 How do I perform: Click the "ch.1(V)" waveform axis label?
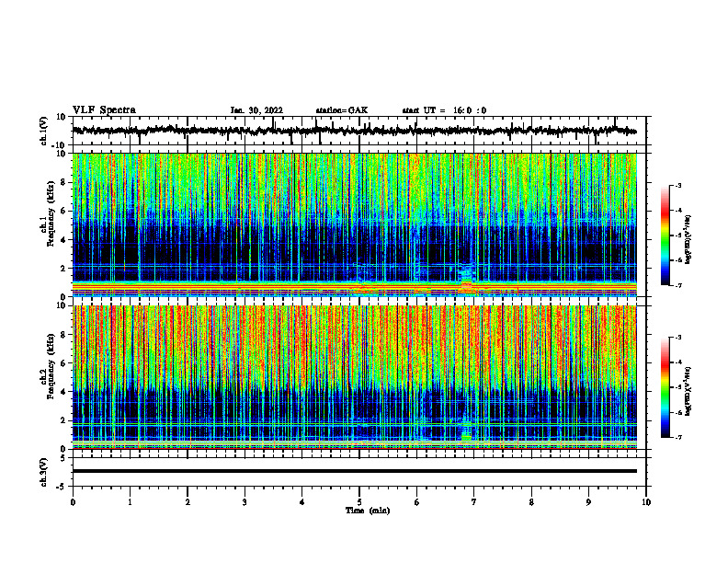pos(43,131)
